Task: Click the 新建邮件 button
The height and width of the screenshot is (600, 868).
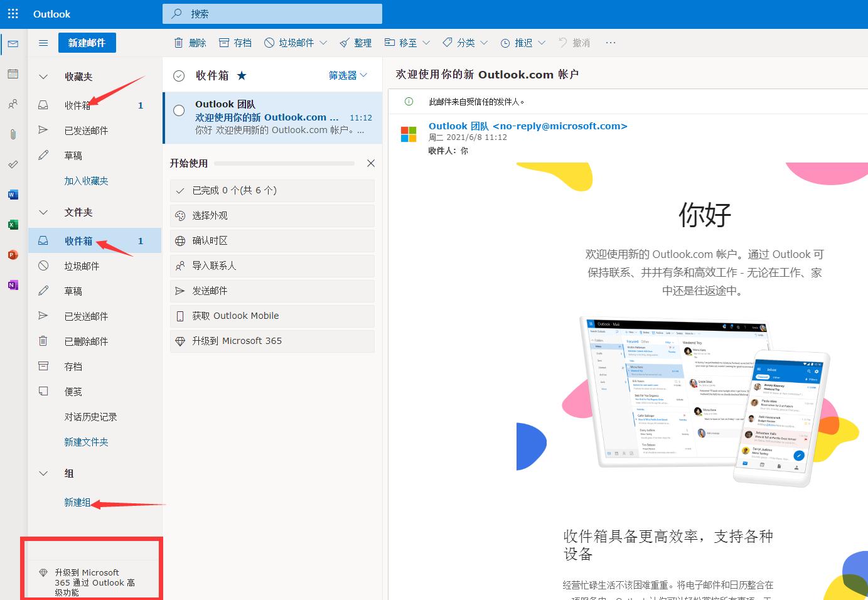Action: click(x=87, y=43)
